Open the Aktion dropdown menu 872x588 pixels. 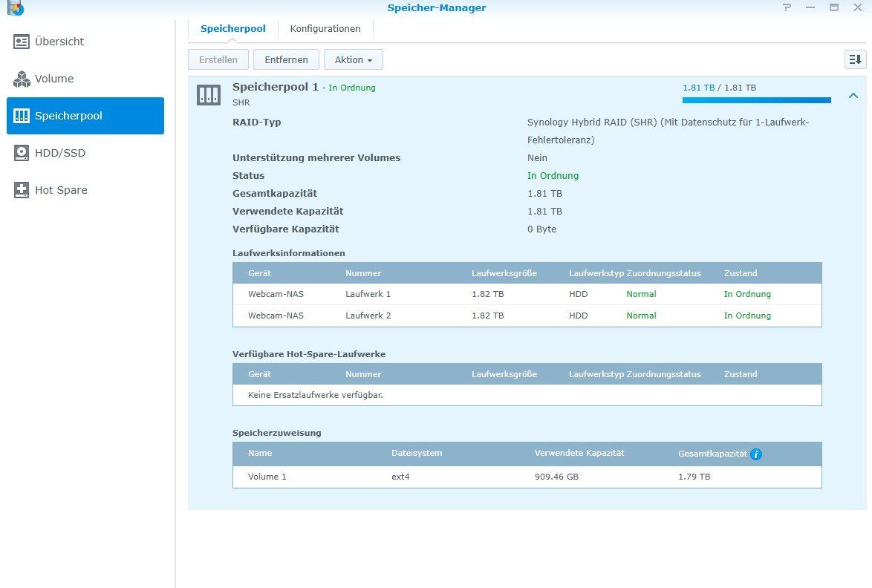click(354, 59)
